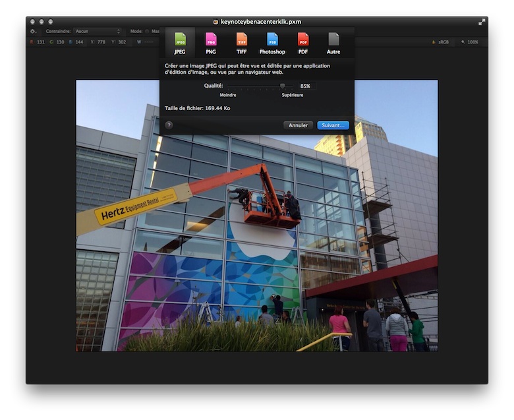Click the Annuler button
The width and height of the screenshot is (514, 420).
(298, 125)
